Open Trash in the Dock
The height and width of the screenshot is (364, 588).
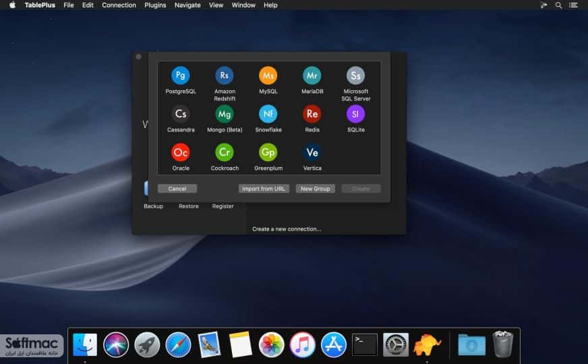pyautogui.click(x=503, y=344)
